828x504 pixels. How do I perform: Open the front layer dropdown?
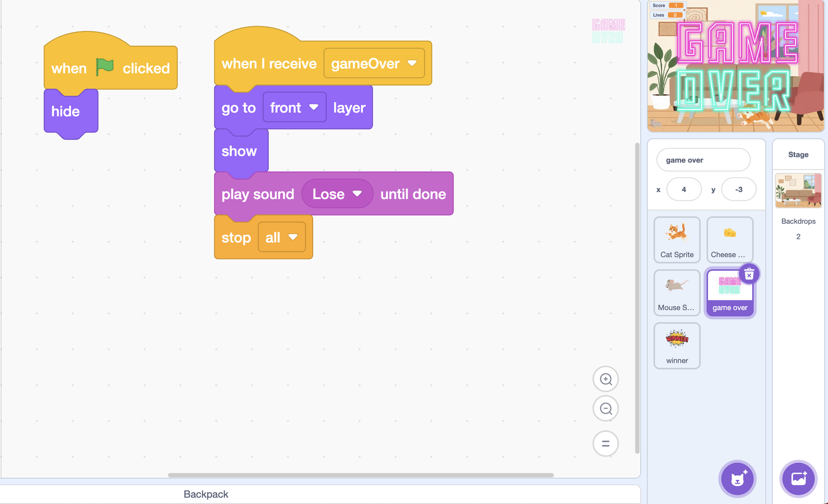coord(294,107)
